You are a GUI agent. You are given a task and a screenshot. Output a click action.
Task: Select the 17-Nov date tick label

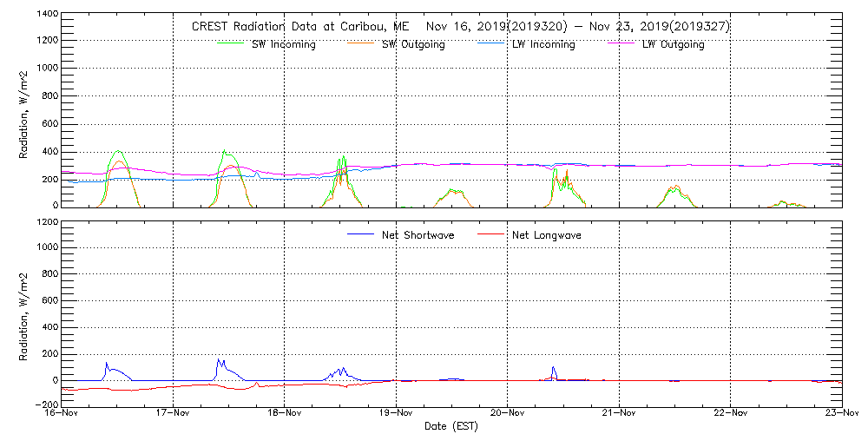pyautogui.click(x=173, y=414)
